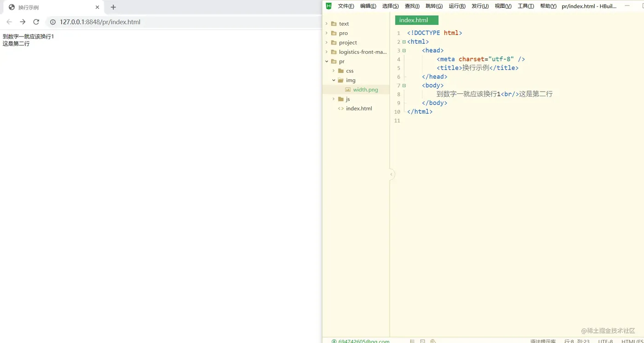Viewport: 644px width, 343px height.
Task: Click the index.html code file icon
Action: [341, 109]
